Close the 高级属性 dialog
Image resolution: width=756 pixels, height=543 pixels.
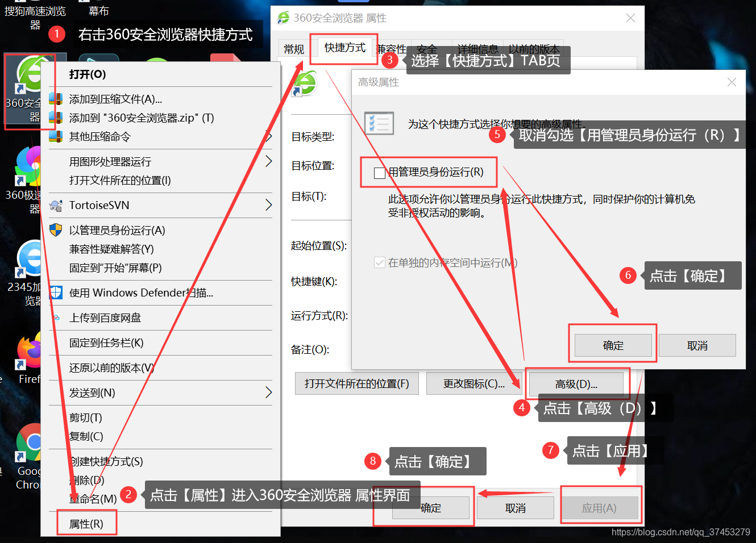click(x=732, y=82)
